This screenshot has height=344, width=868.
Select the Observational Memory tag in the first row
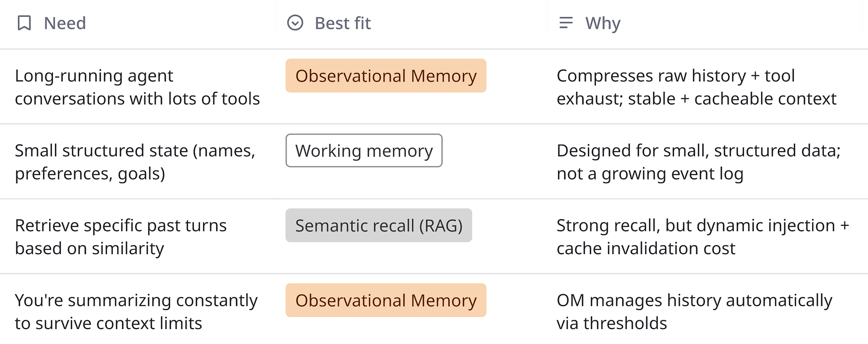click(x=386, y=76)
